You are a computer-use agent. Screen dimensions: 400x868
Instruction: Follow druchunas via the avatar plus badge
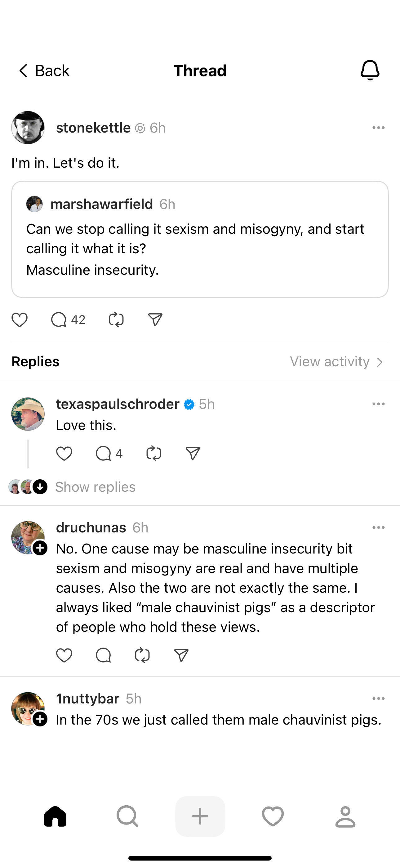pyautogui.click(x=40, y=548)
